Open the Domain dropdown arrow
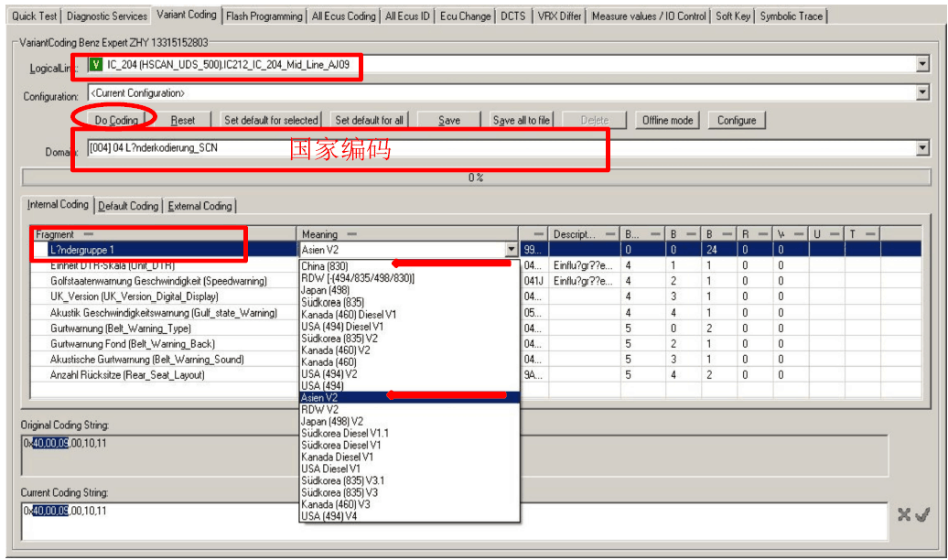The image size is (948, 560). pyautogui.click(x=922, y=148)
